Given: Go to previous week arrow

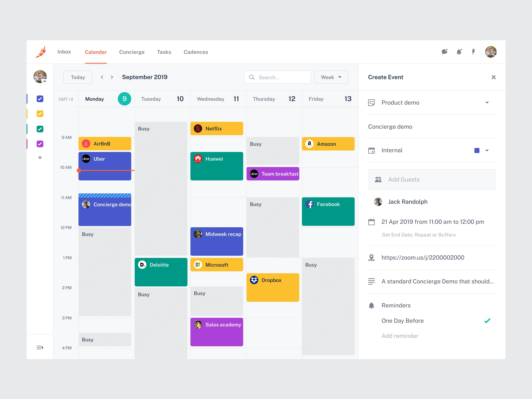Looking at the screenshot, I should pos(102,77).
